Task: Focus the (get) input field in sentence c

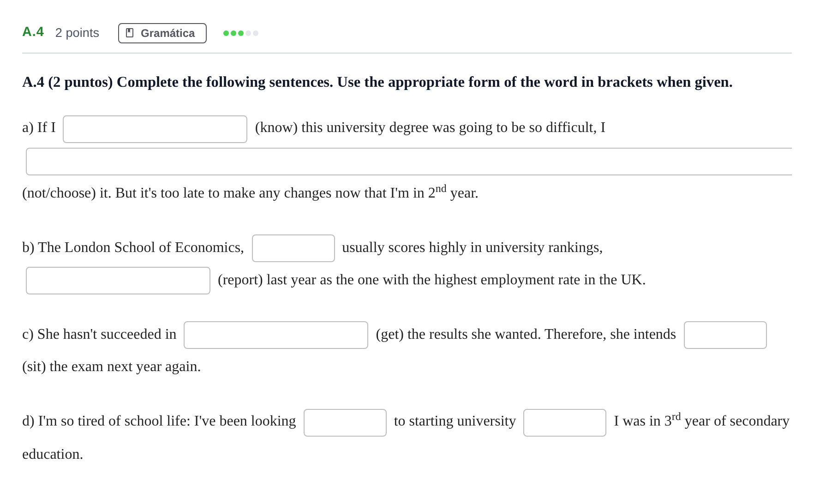Action: [x=276, y=335]
